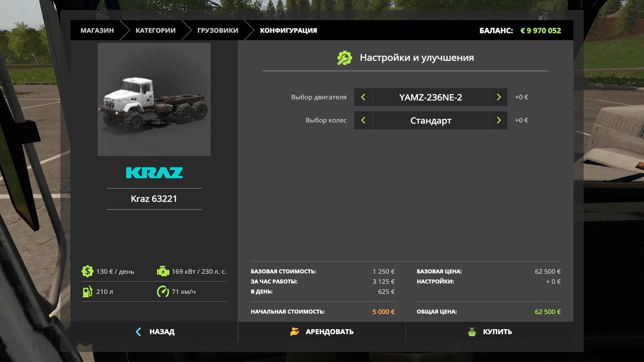This screenshot has width=644, height=362.
Task: Click the daily upkeep money icon
Action: [87, 271]
